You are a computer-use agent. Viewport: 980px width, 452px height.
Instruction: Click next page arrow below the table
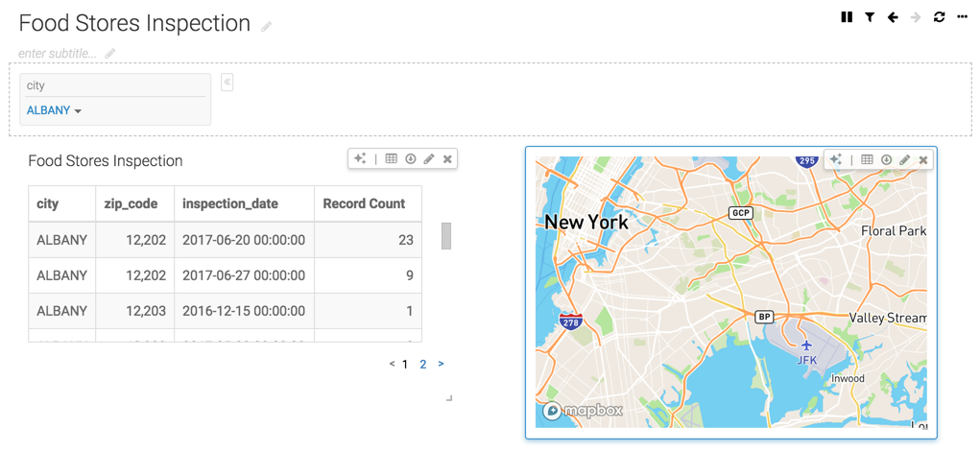coord(441,365)
